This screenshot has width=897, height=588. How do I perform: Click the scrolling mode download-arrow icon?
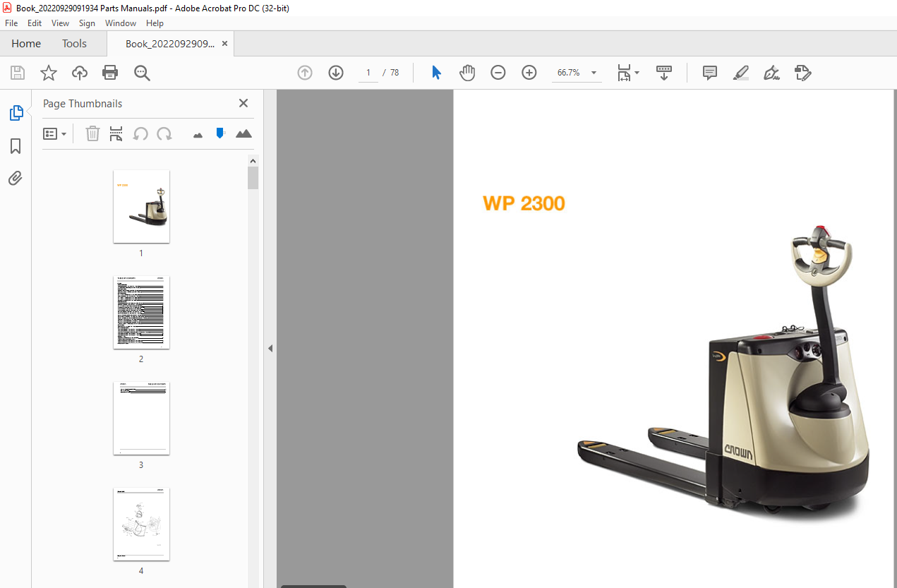[x=664, y=73]
